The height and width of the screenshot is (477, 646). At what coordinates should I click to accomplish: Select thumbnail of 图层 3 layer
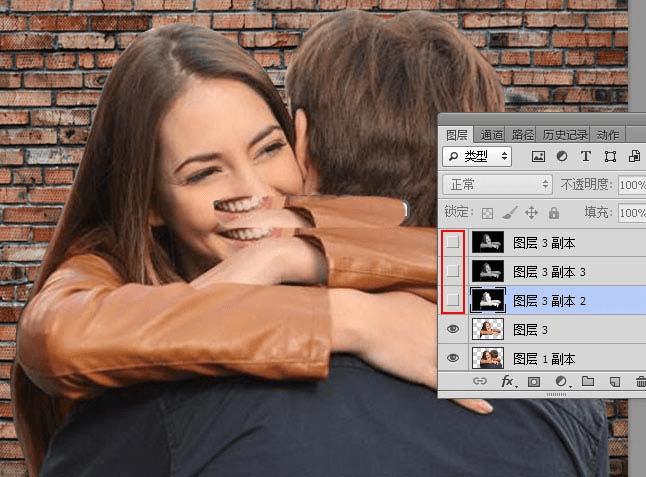pyautogui.click(x=487, y=329)
